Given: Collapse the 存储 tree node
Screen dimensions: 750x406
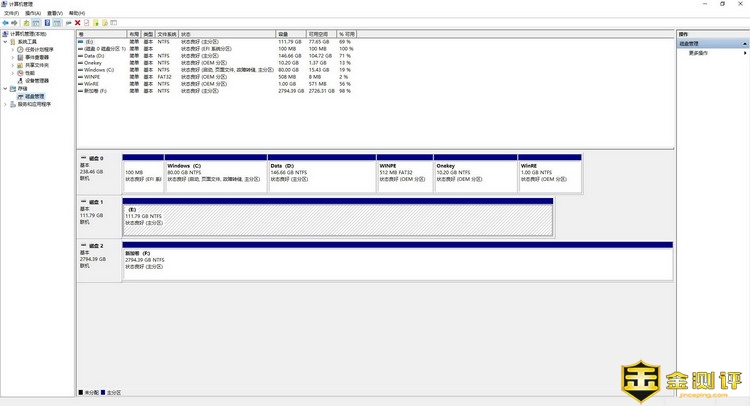Looking at the screenshot, I should [6, 88].
